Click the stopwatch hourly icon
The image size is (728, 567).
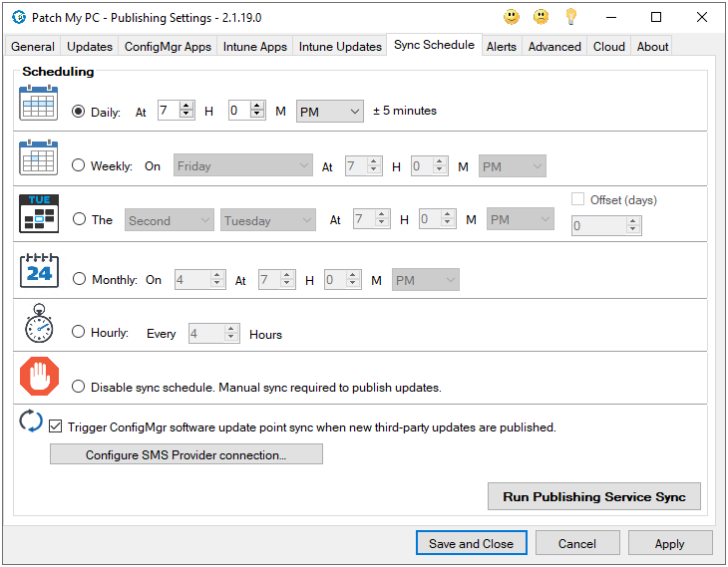click(38, 324)
